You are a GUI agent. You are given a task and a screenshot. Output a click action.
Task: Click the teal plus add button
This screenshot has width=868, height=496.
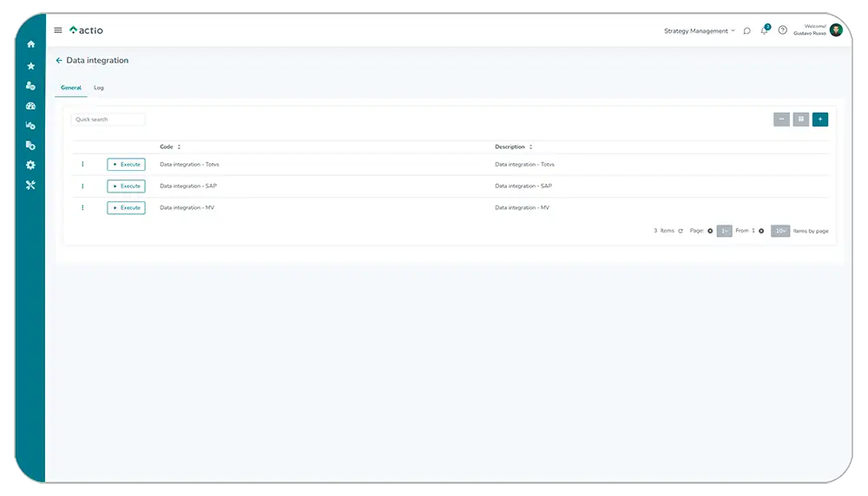tap(820, 120)
